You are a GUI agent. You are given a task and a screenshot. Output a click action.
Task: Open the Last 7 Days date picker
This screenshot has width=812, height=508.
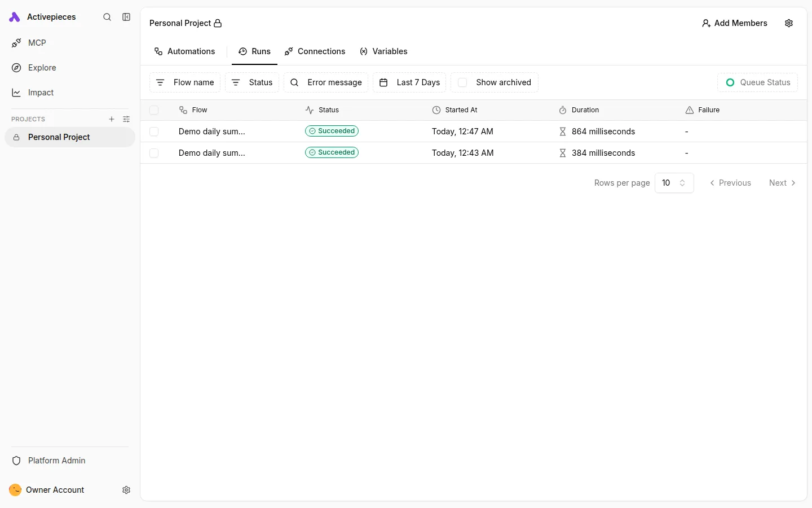(x=409, y=82)
